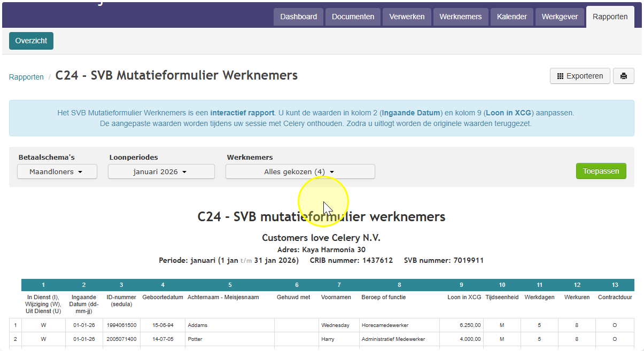Click geboortedatum 15-06-94
Image resolution: width=644 pixels, height=351 pixels.
point(163,325)
